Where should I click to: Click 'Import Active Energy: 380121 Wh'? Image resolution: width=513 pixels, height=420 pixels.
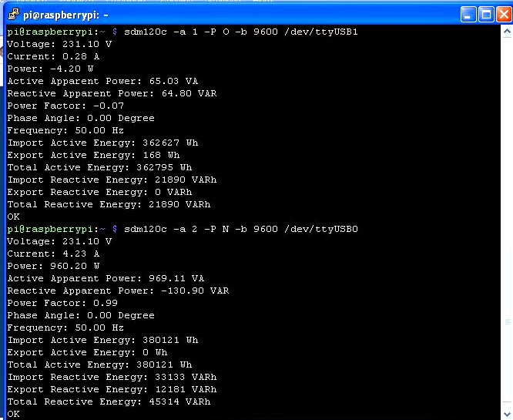tap(102, 340)
